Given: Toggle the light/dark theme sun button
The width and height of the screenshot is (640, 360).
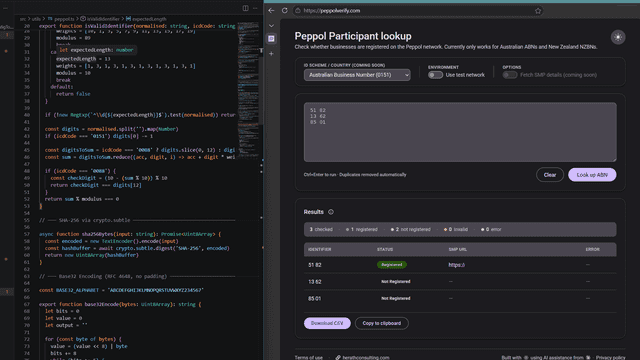Looking at the screenshot, I should (x=618, y=37).
